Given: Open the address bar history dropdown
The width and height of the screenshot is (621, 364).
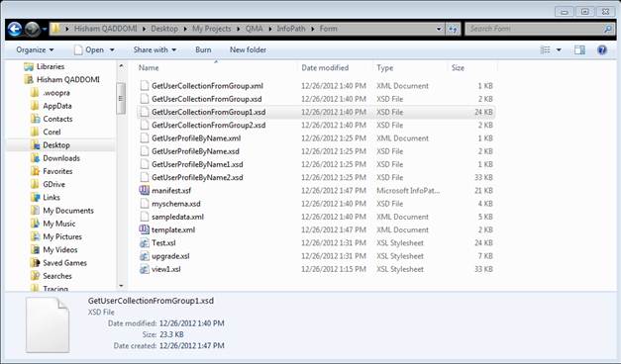Looking at the screenshot, I should point(439,29).
